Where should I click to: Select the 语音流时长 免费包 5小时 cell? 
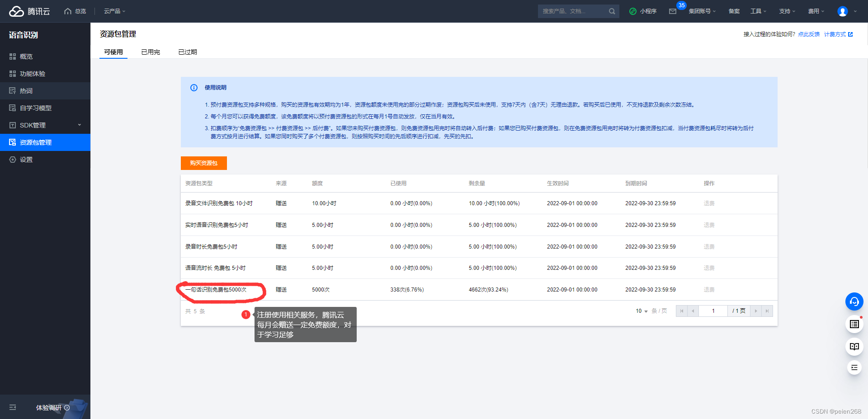point(215,268)
